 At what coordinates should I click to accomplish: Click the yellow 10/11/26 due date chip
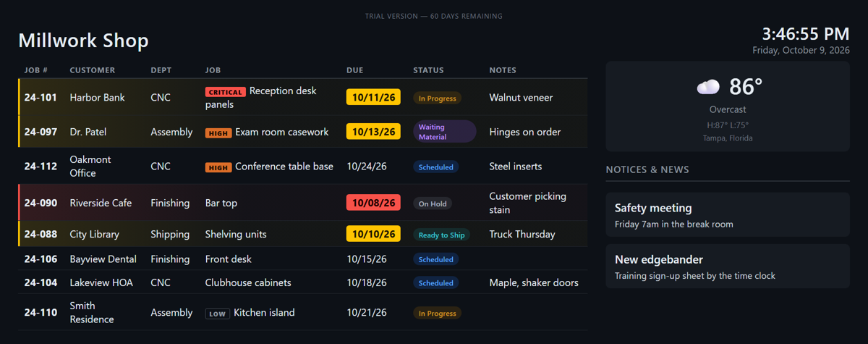(x=373, y=97)
